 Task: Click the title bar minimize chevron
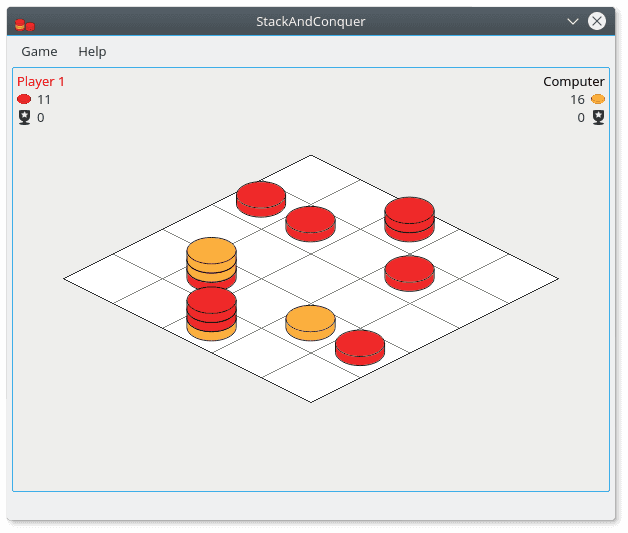click(573, 22)
